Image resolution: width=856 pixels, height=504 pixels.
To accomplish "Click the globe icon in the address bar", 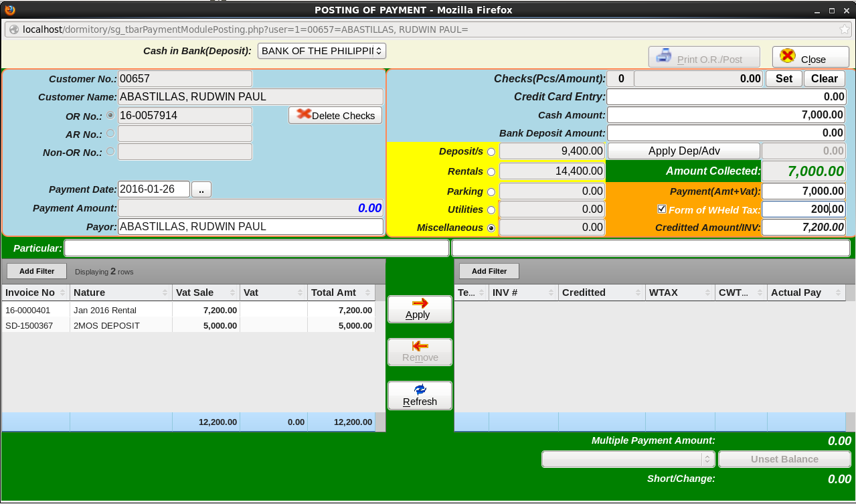I will point(14,29).
